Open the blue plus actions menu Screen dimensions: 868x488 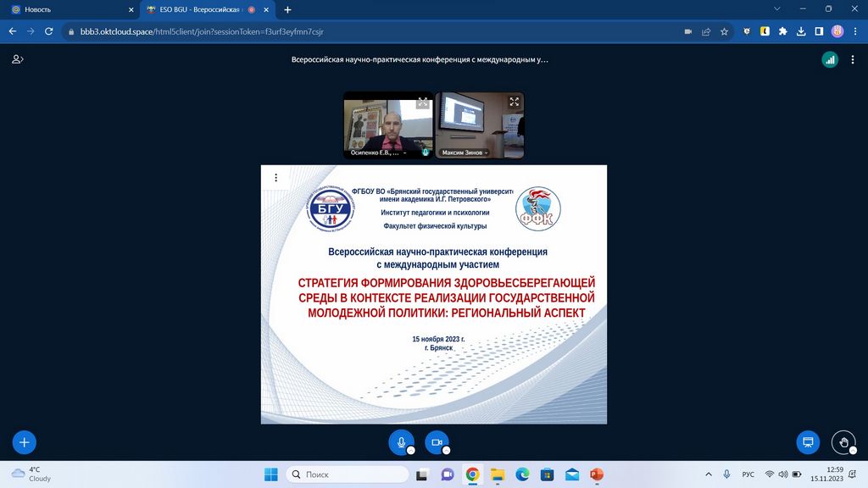(24, 441)
